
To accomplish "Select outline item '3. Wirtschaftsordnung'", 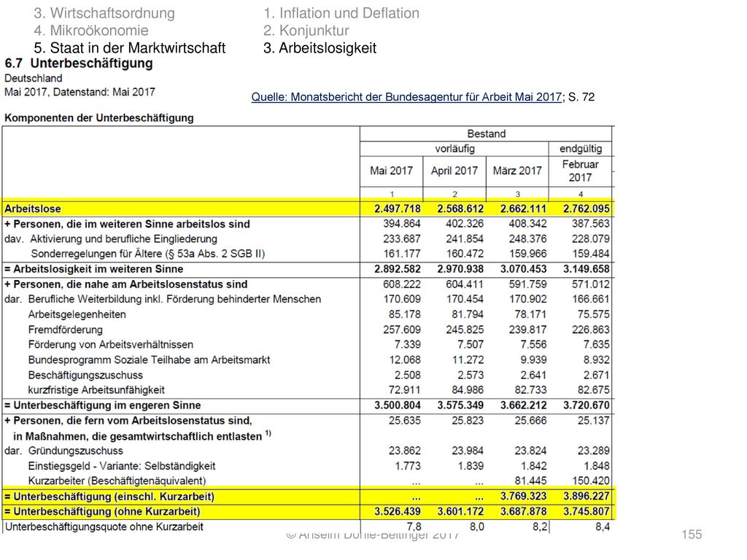I will pyautogui.click(x=104, y=13).
